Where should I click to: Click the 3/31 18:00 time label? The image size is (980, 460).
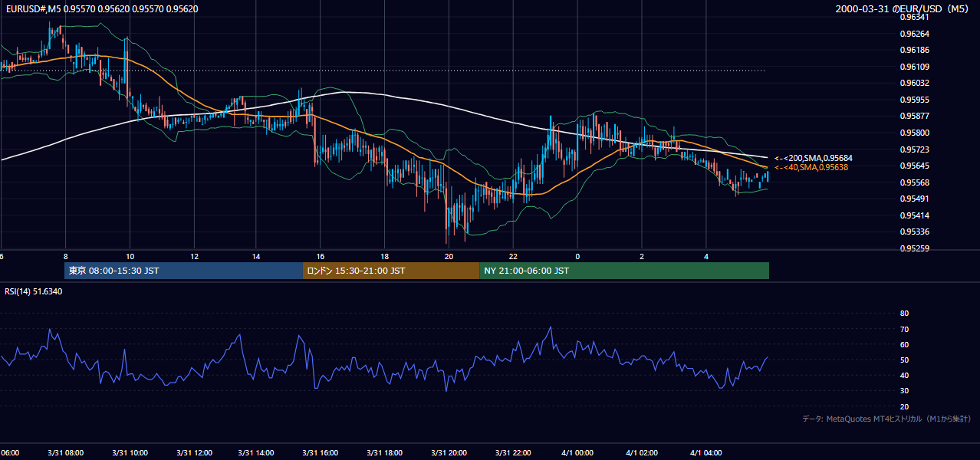pyautogui.click(x=385, y=453)
